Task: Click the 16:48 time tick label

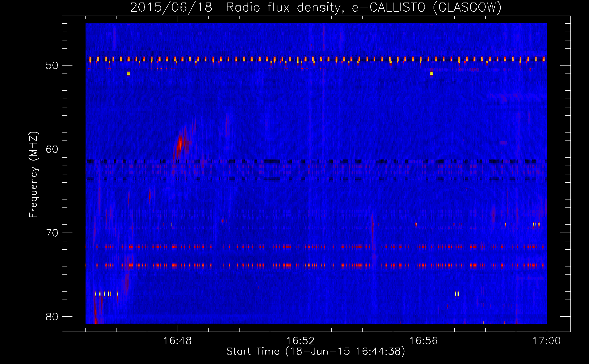Action: (178, 341)
